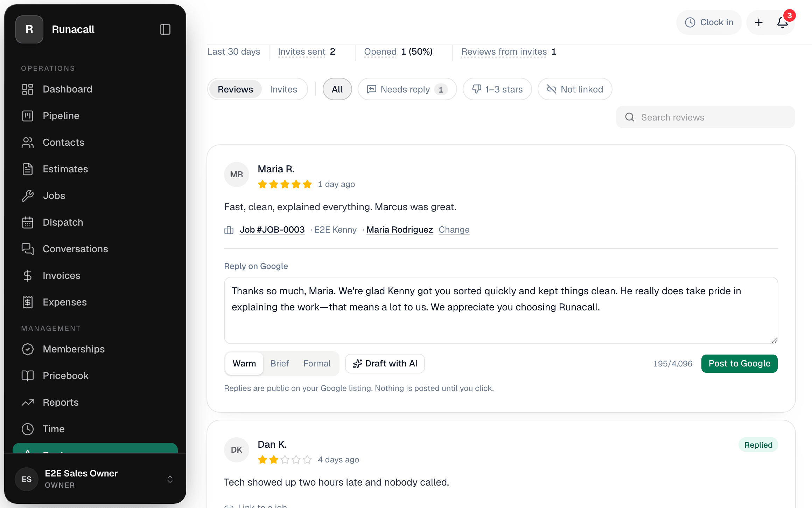Select Warm reply tone
The height and width of the screenshot is (508, 812).
[244, 364]
